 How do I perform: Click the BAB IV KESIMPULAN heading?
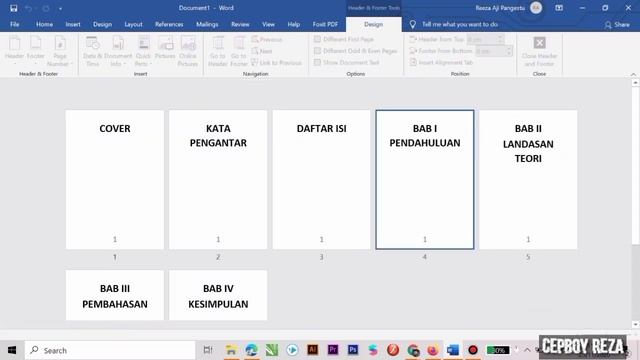218,296
